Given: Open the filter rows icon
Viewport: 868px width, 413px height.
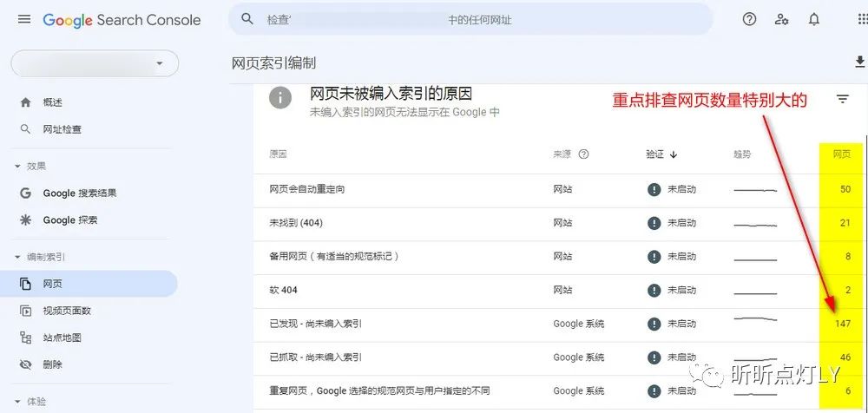Looking at the screenshot, I should [x=842, y=100].
